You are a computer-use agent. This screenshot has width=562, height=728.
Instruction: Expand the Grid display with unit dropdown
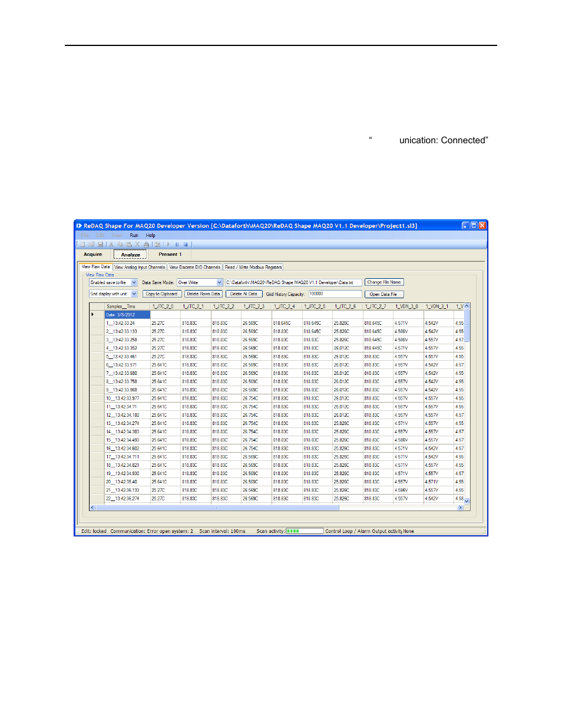[x=134, y=294]
